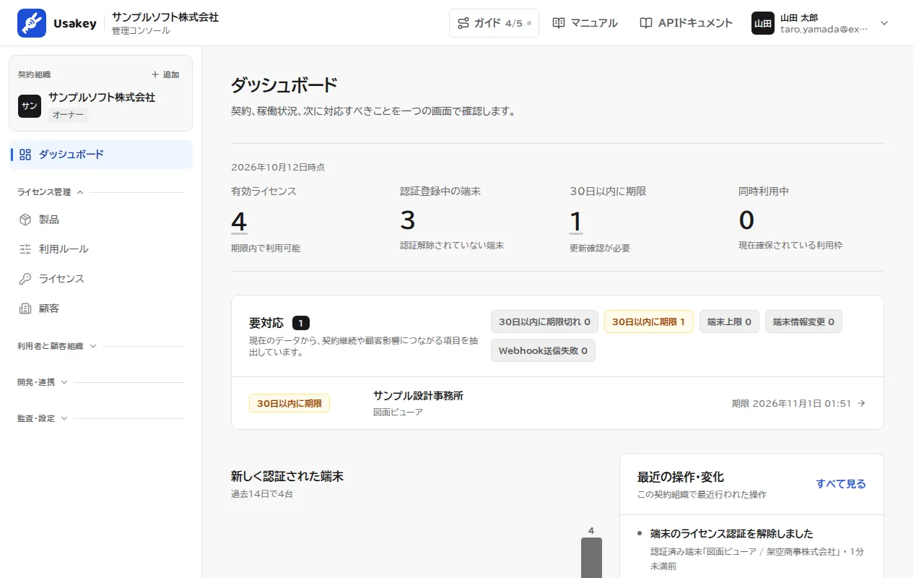Click the 有効ライセンス count 4
Viewport: 924px width, 578px height.
click(x=239, y=221)
